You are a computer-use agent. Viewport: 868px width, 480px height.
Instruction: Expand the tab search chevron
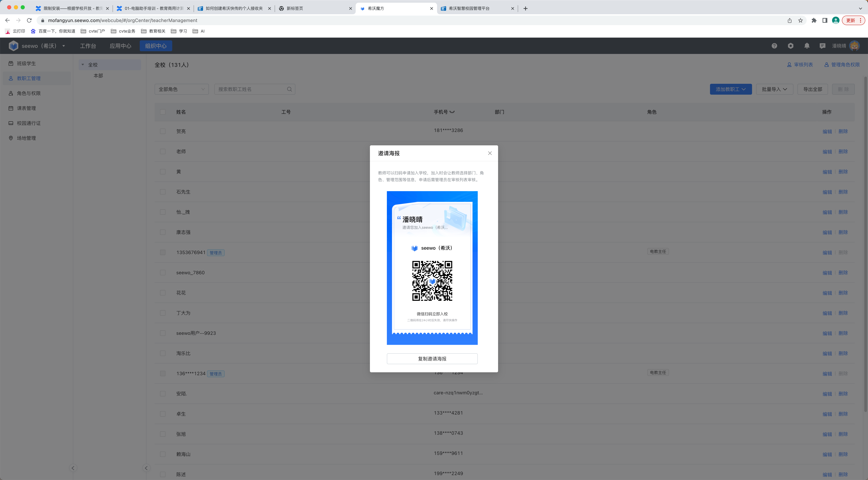pos(860,8)
